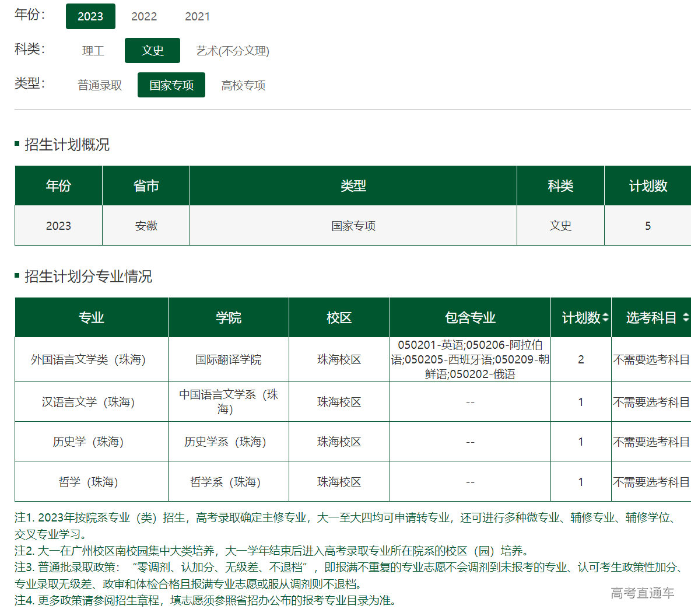Click the active 国家专项 button
The height and width of the screenshot is (616, 691).
(171, 85)
